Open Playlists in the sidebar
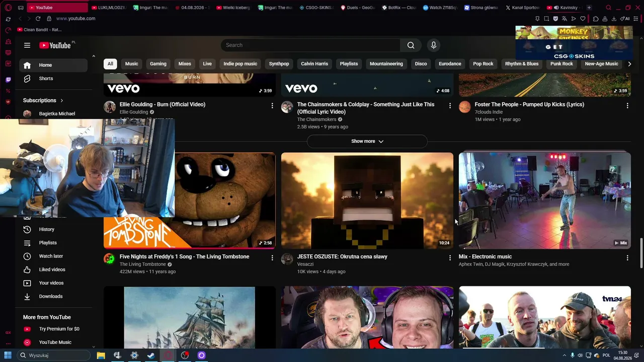This screenshot has height=362, width=644. coord(54,243)
